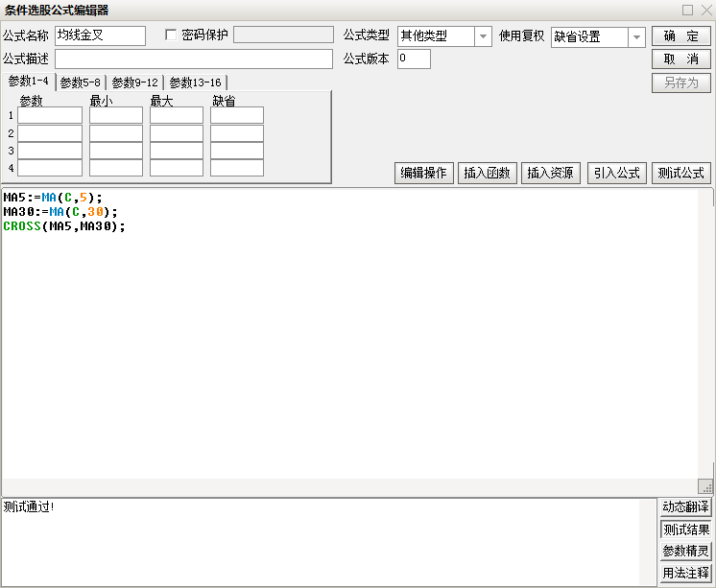The image size is (716, 588).
Task: Close the formula editor window
Action: [x=704, y=10]
